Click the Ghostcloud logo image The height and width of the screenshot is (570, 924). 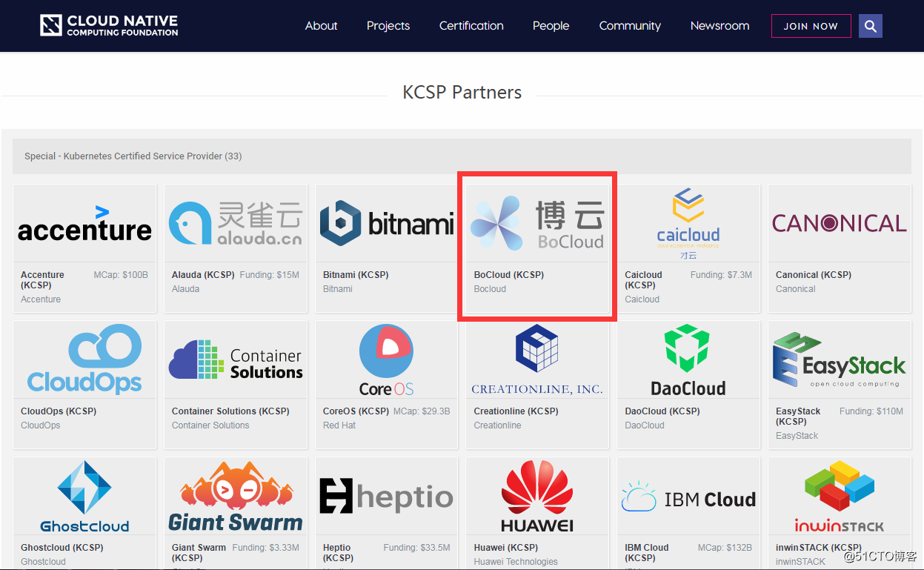[84, 497]
